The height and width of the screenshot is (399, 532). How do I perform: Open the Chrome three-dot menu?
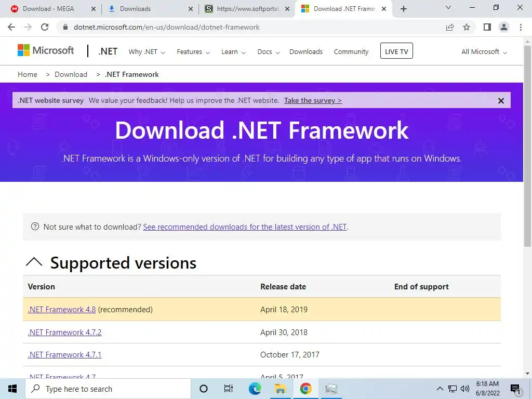tap(521, 27)
